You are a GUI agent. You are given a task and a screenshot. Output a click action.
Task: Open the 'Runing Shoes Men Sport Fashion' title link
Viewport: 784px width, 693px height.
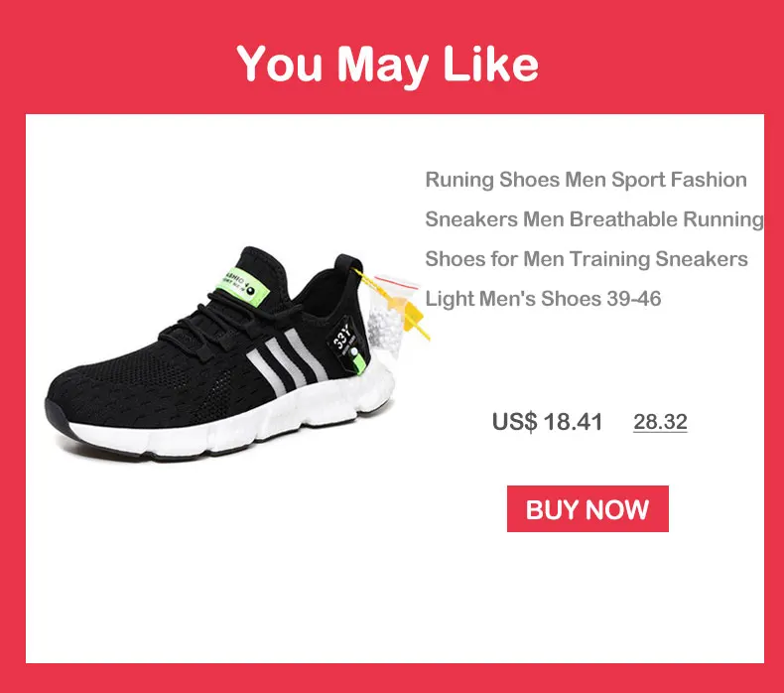[x=586, y=180]
